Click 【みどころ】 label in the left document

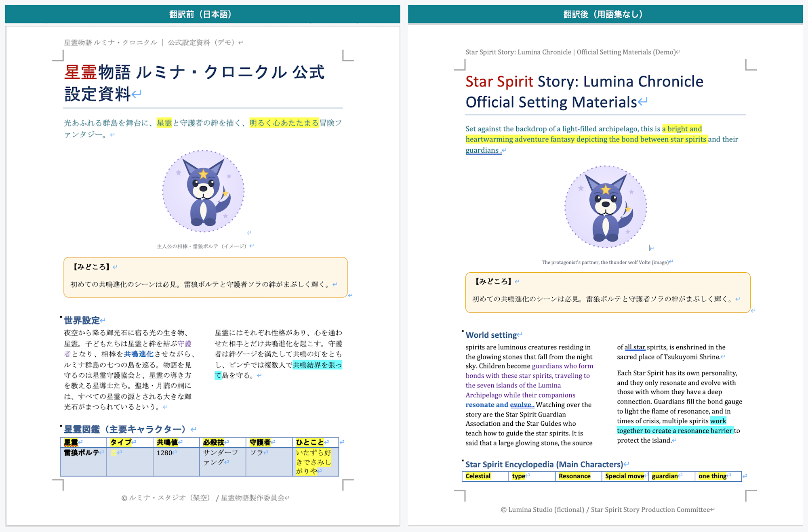click(x=91, y=267)
